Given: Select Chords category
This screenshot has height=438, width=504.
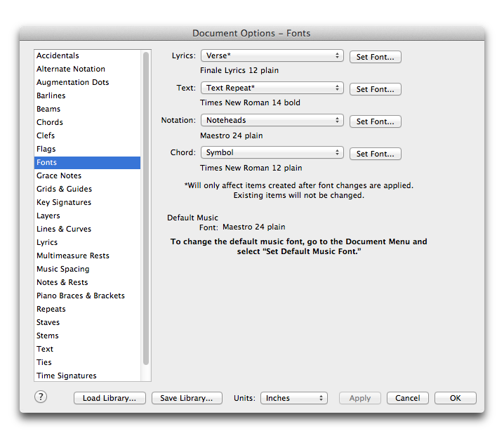Looking at the screenshot, I should (87, 122).
